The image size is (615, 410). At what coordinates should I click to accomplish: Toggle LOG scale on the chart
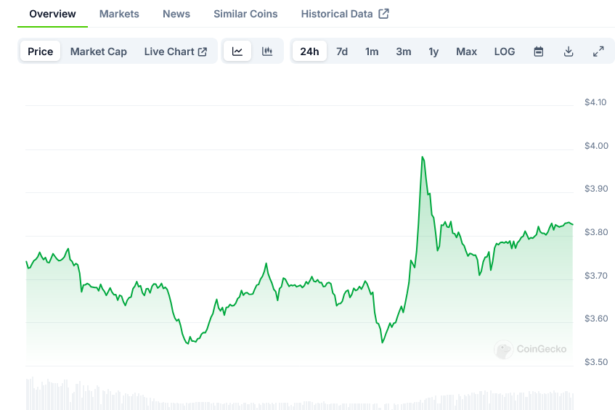tap(505, 51)
